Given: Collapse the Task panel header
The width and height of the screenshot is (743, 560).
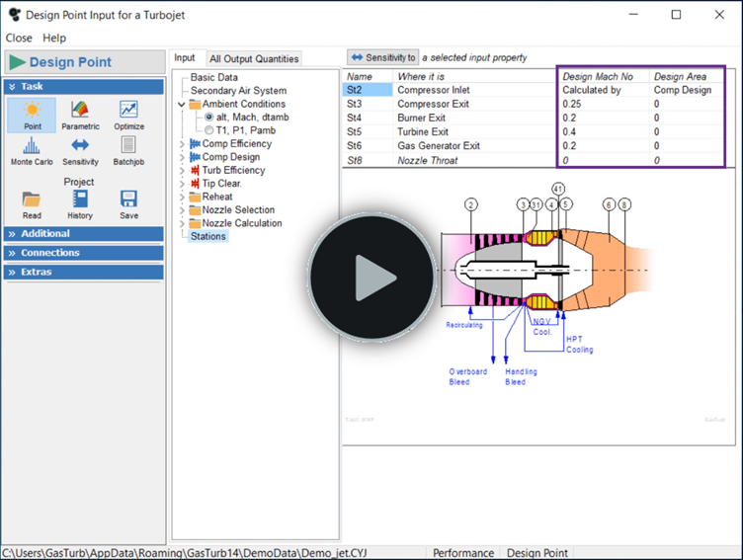Looking at the screenshot, I should point(84,87).
